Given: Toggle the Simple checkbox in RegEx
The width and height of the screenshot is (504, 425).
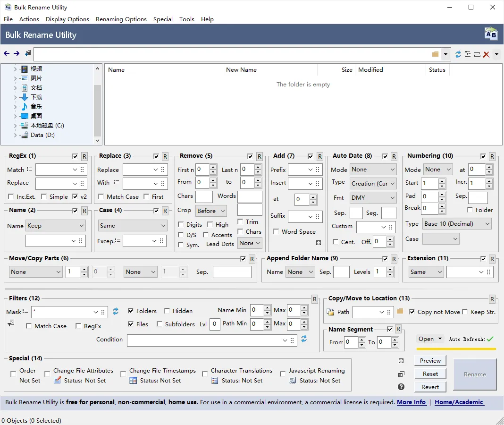Looking at the screenshot, I should (x=44, y=196).
